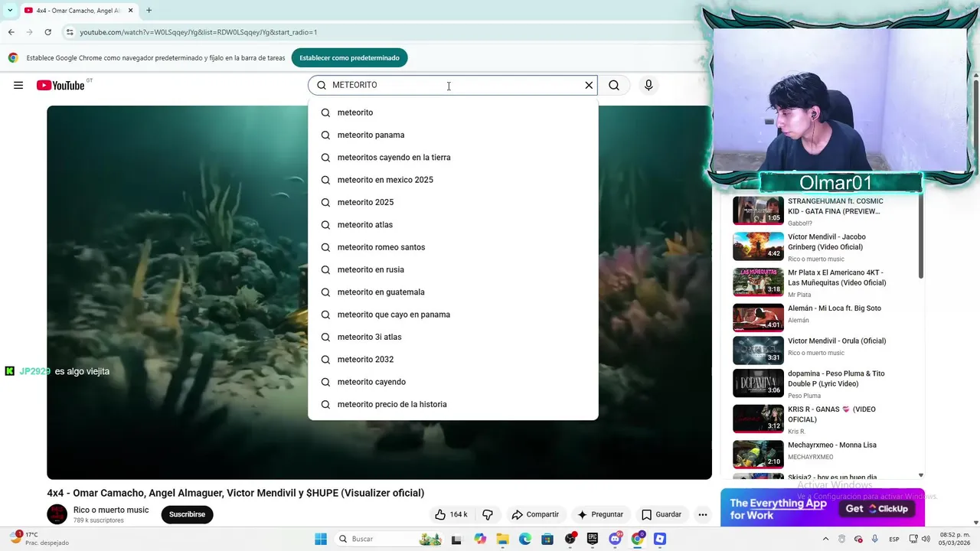Screen dimensions: 980x551
Task: Click the playlist scrollbar
Action: click(921, 236)
